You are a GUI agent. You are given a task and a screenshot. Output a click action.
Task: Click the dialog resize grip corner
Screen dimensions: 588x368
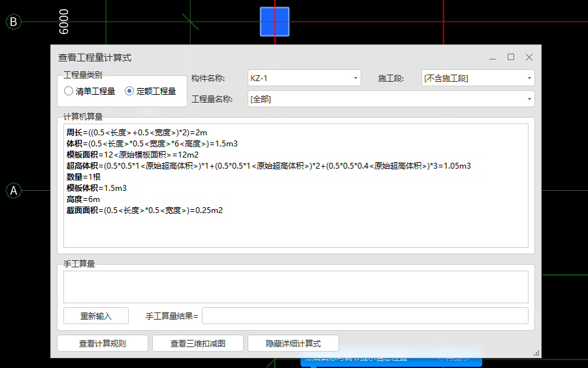(536, 353)
